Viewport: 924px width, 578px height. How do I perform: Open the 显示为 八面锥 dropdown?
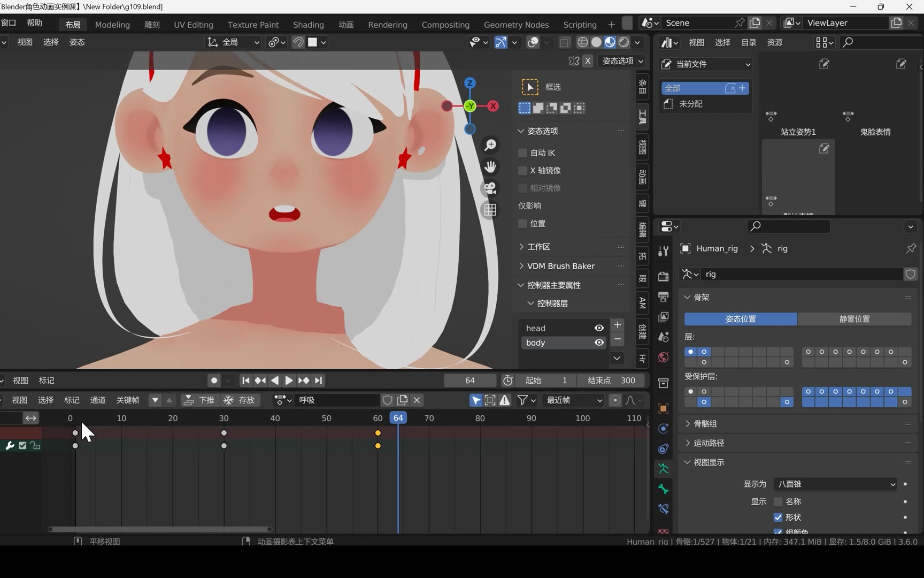tap(836, 484)
